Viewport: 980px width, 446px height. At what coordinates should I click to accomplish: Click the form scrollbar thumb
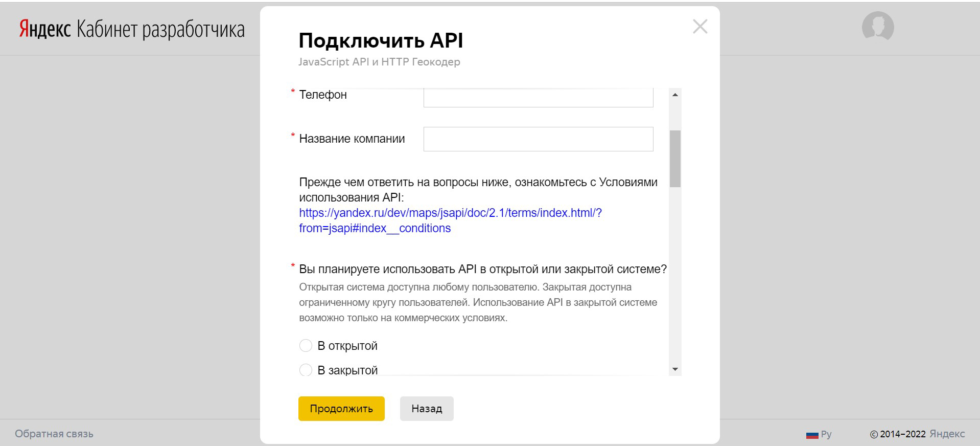(x=675, y=159)
